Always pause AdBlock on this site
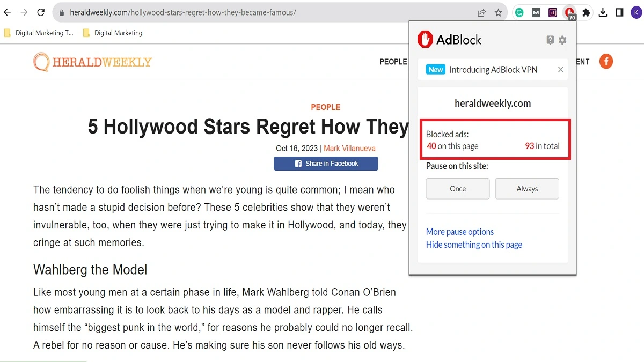Image resolution: width=644 pixels, height=362 pixels. (527, 189)
